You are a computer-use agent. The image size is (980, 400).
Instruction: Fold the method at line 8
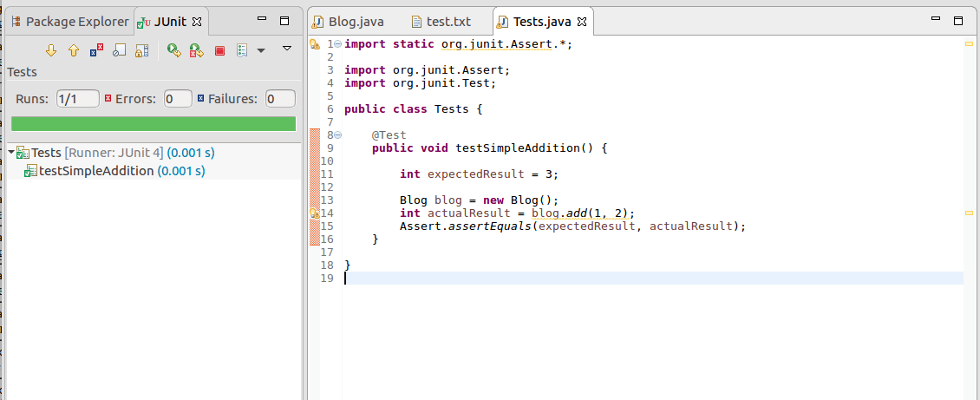(x=338, y=134)
